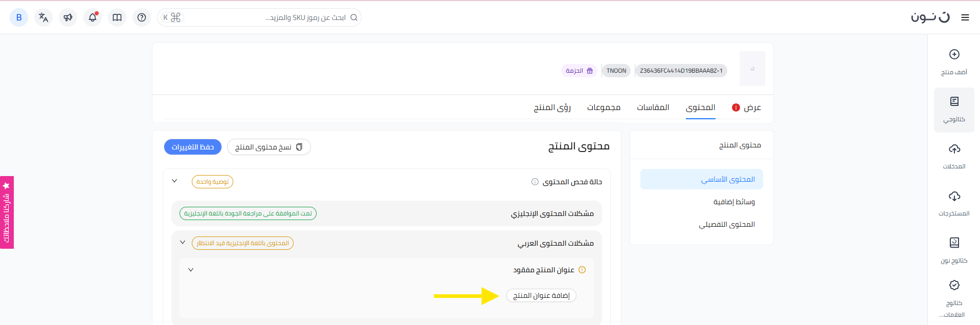Click the language translation icon
The width and height of the screenshot is (980, 325).
pos(43,17)
